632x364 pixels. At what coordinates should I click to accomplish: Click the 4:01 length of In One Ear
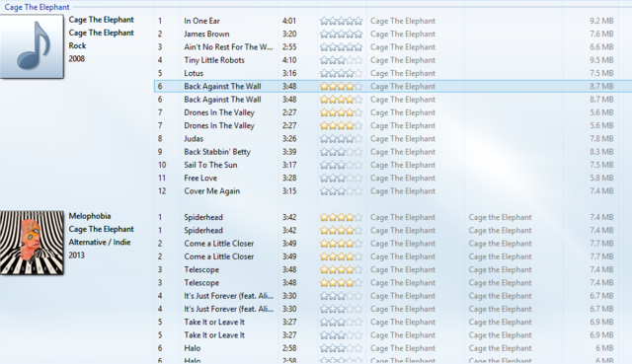tap(289, 21)
